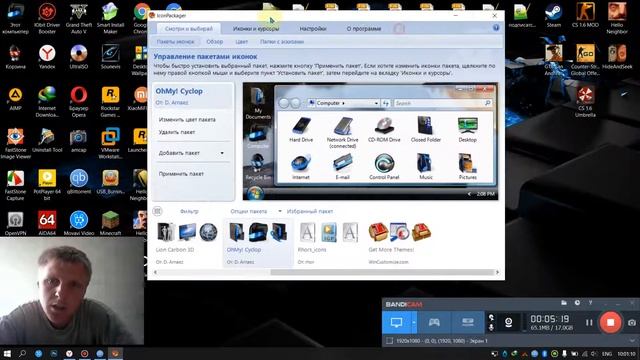Toggle the microphone in Bandicam
640x360 pixels.
[491, 327]
